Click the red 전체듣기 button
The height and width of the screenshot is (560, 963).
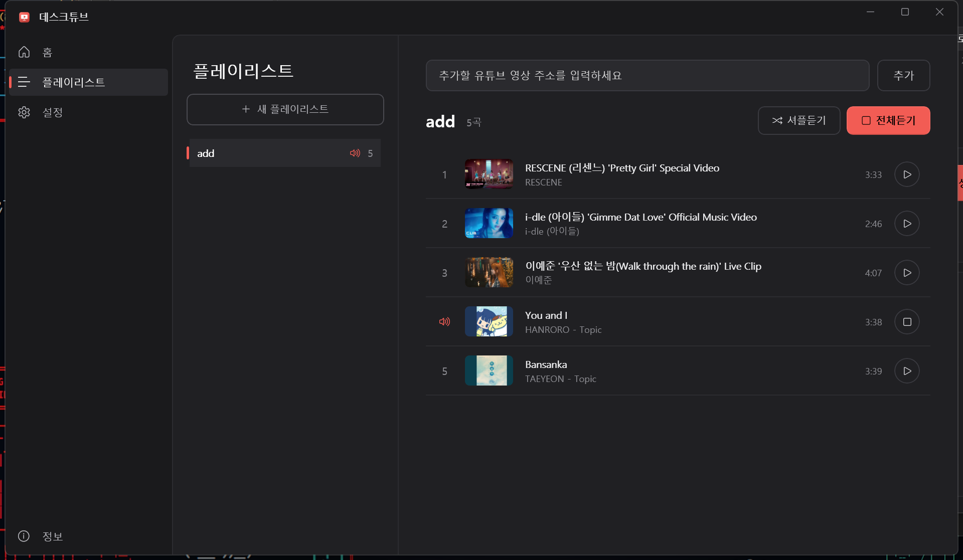(888, 120)
